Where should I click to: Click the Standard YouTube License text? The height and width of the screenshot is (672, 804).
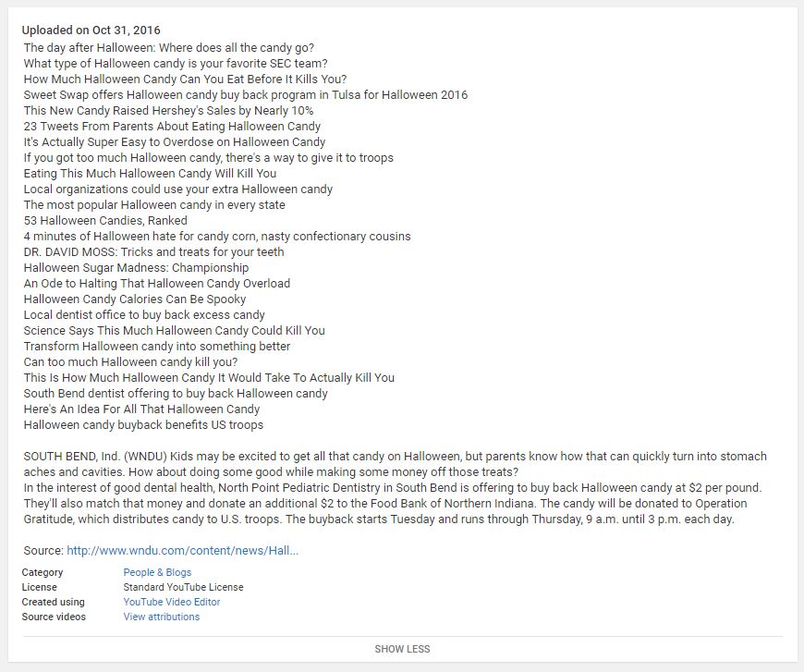coord(184,587)
